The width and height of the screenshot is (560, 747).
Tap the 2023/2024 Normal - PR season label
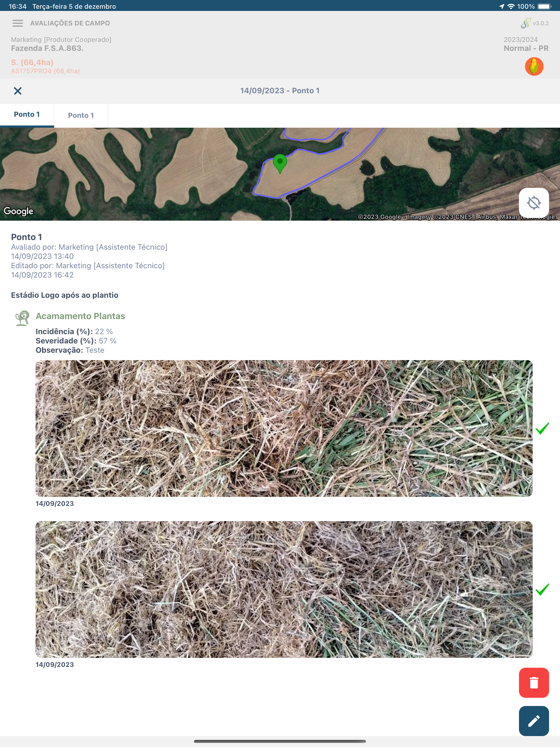point(526,44)
